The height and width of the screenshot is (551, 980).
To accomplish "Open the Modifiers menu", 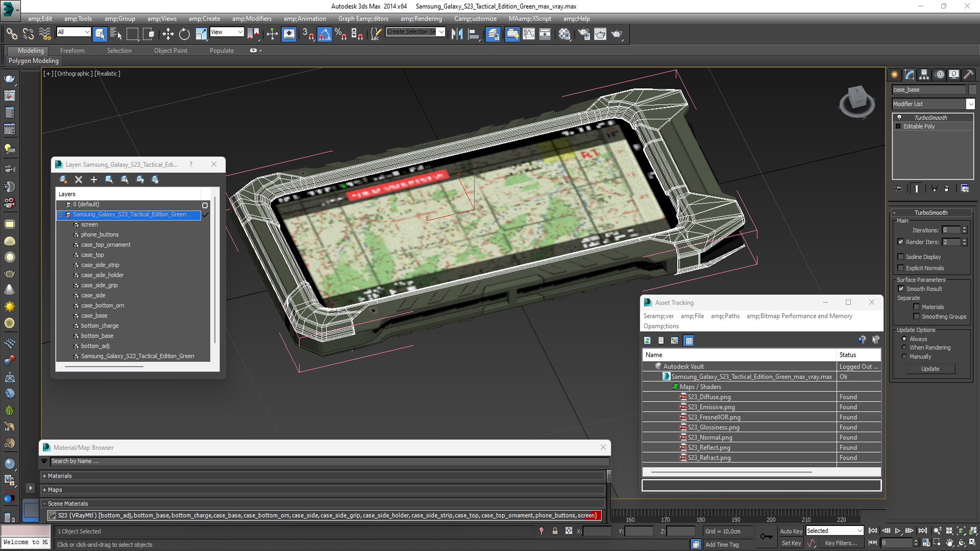I will 252,19.
